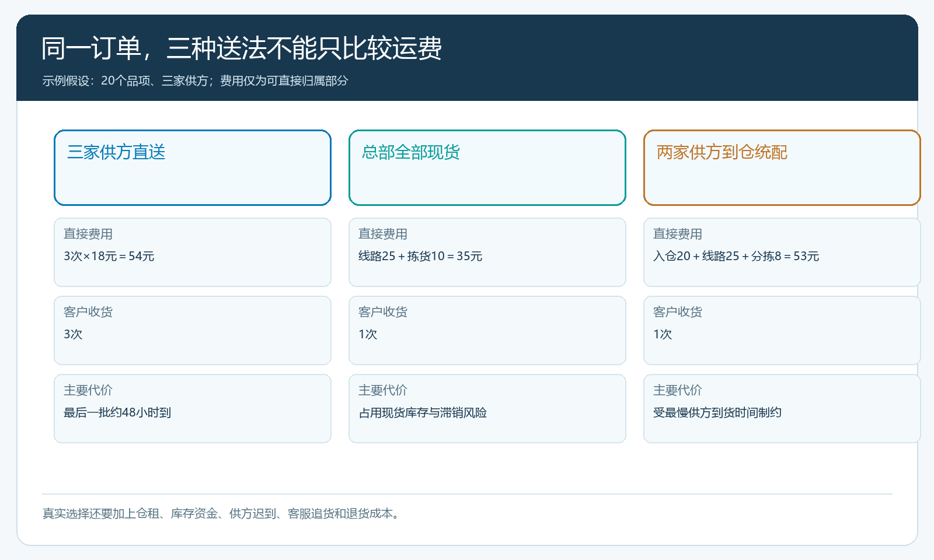Click the 直接费用 label in 三家供方直送 column
The width and height of the screenshot is (934, 560).
tap(88, 234)
